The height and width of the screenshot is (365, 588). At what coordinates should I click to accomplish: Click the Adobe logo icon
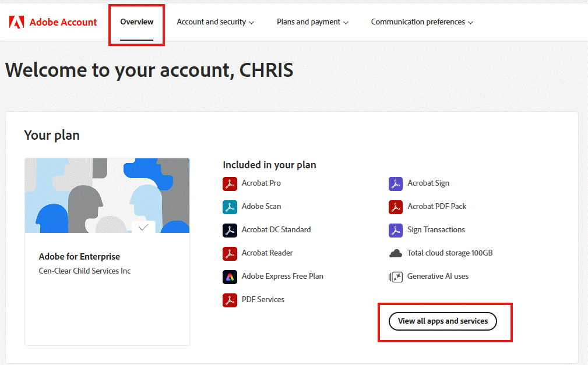16,22
